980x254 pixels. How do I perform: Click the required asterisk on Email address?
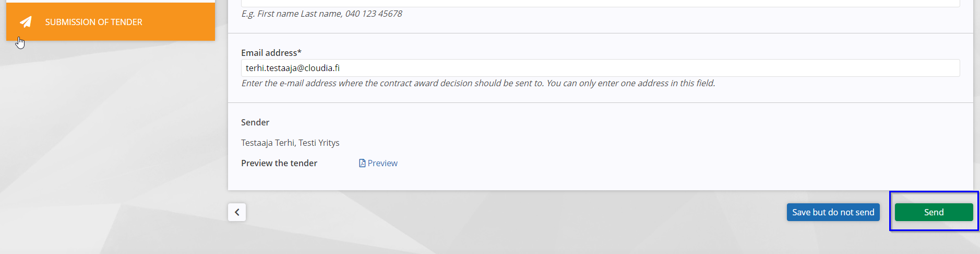coord(300,52)
